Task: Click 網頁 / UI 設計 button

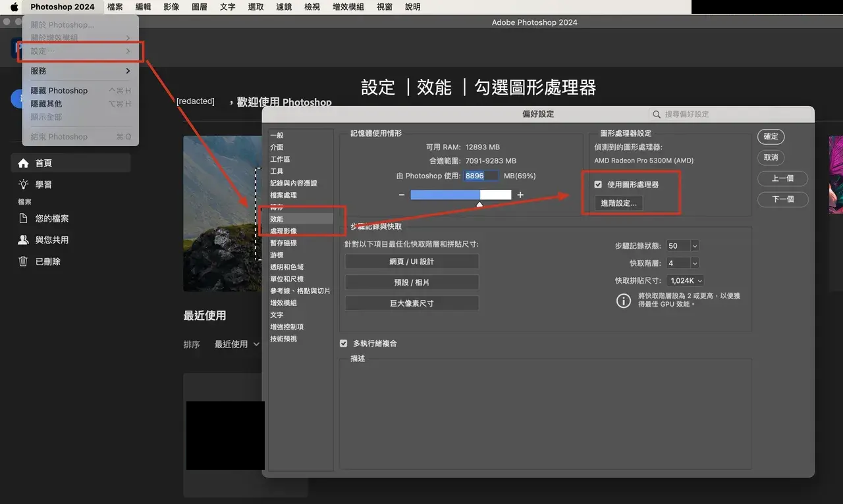Action: 412,261
